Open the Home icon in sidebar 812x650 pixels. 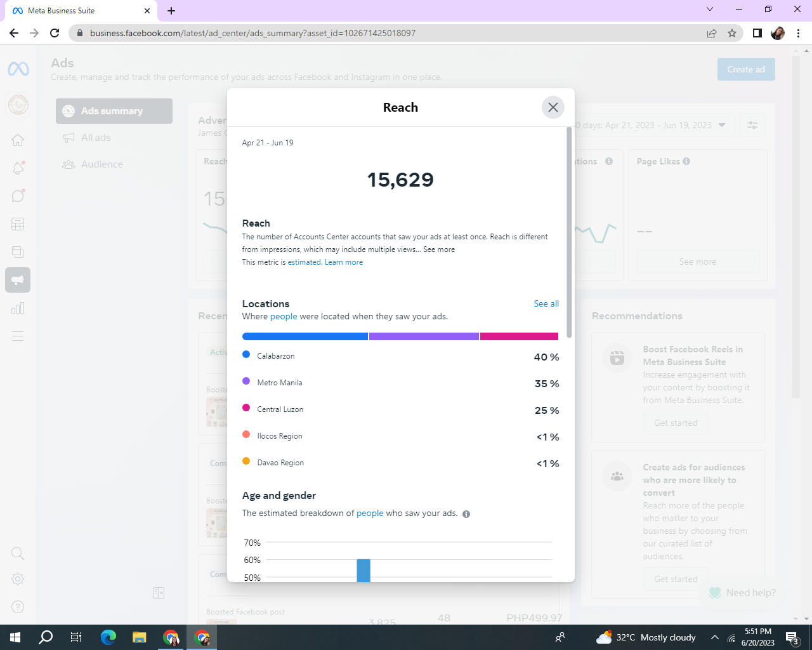pyautogui.click(x=18, y=140)
